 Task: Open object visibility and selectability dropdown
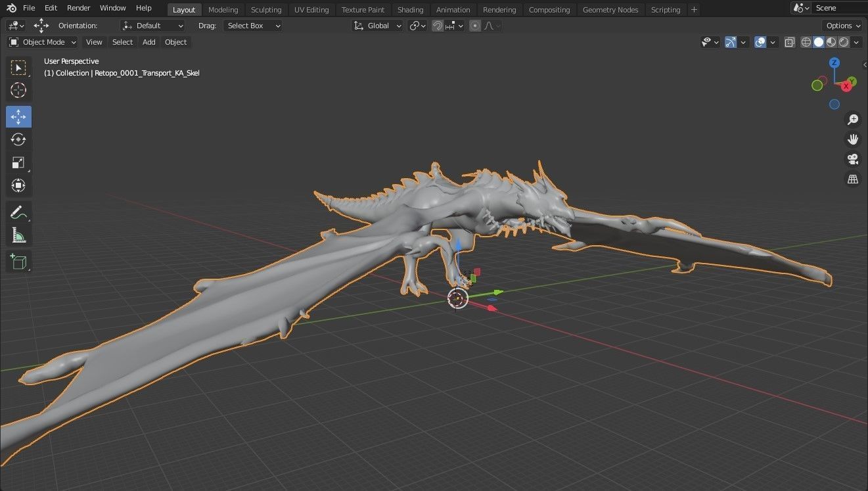click(710, 42)
